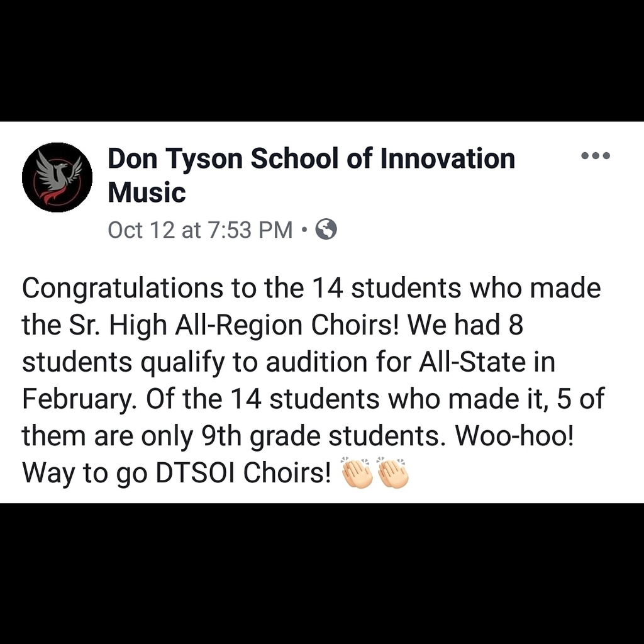644x644 pixels.
Task: Click the word Congratulations in the post
Action: coord(123,288)
